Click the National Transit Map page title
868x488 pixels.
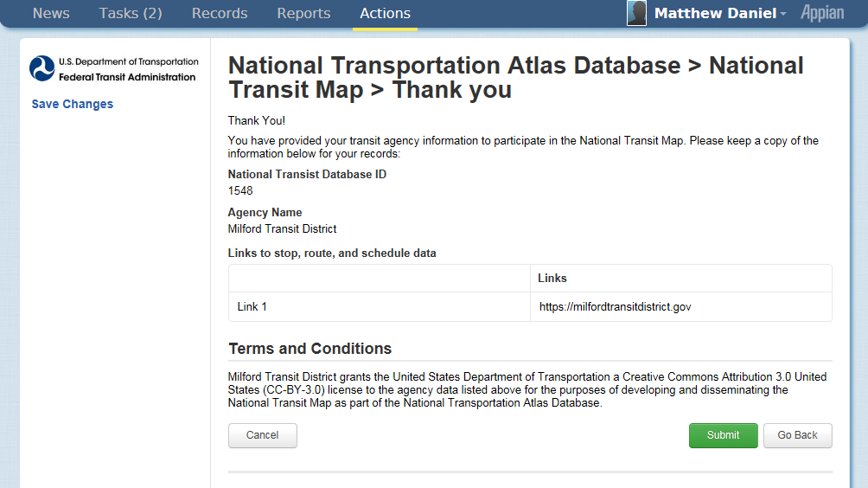[515, 78]
